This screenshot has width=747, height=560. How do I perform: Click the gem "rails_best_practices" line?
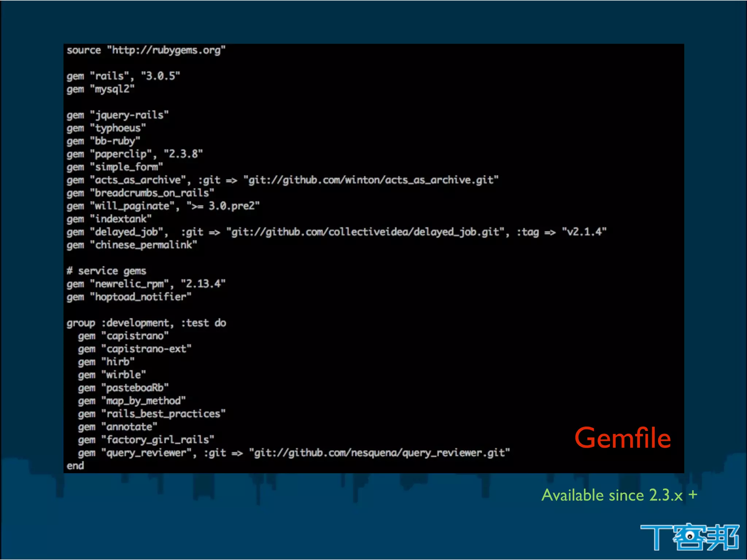pos(152,414)
